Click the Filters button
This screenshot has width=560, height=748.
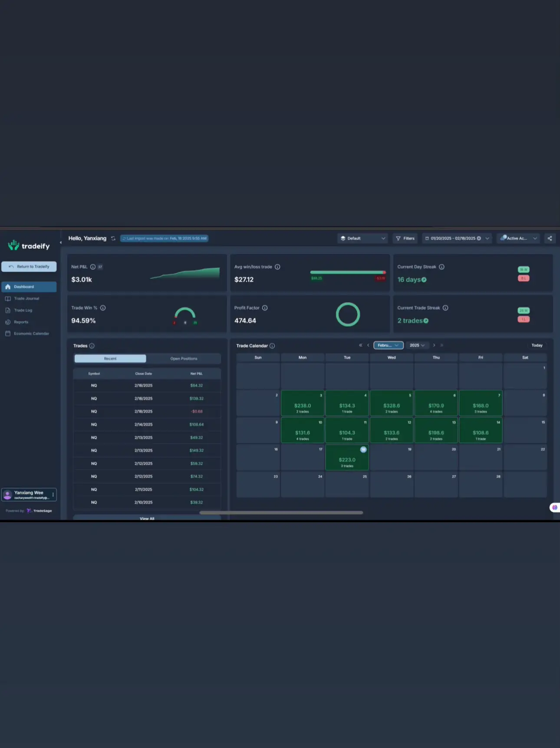405,238
